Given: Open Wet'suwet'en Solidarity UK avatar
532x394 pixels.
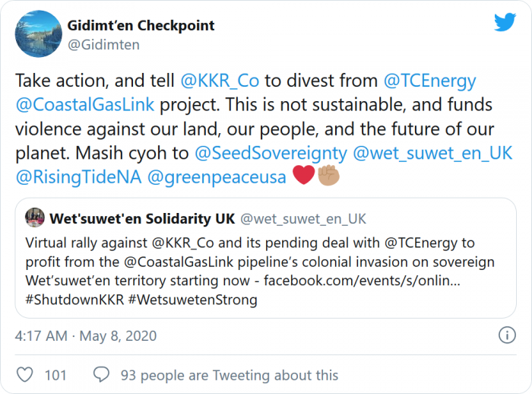Looking at the screenshot, I should tap(35, 219).
